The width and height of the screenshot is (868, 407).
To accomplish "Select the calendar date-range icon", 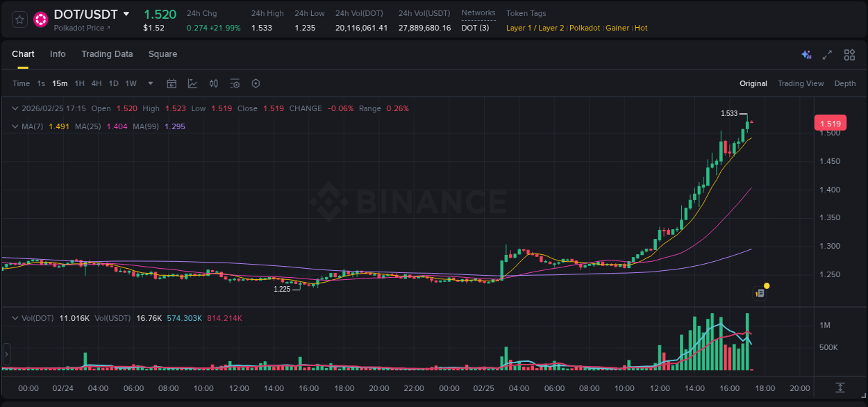I will pyautogui.click(x=172, y=83).
